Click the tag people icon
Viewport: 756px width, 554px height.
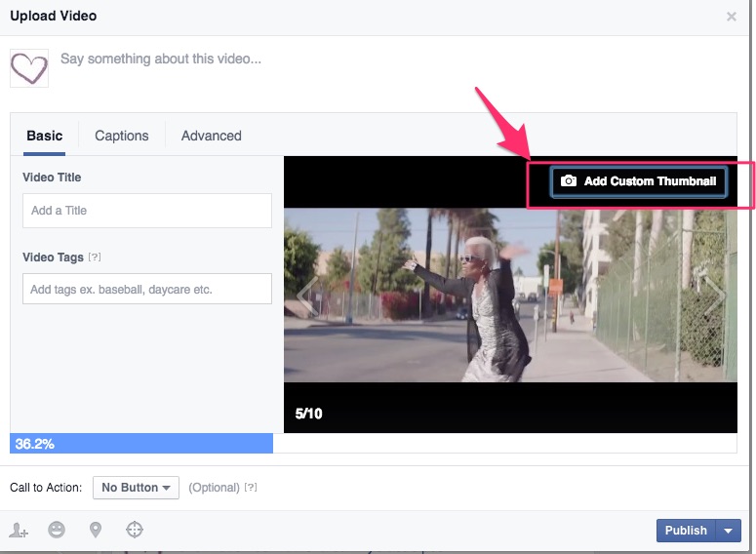[x=19, y=530]
